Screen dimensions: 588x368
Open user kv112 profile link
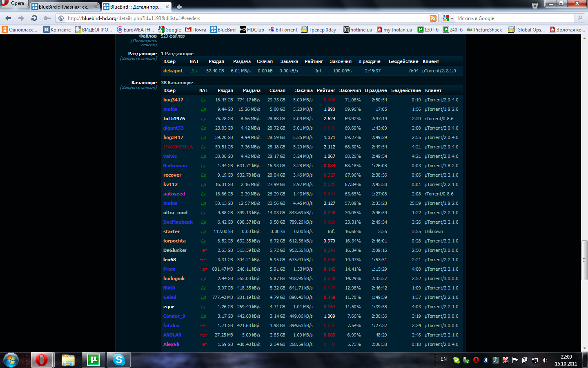click(x=170, y=184)
